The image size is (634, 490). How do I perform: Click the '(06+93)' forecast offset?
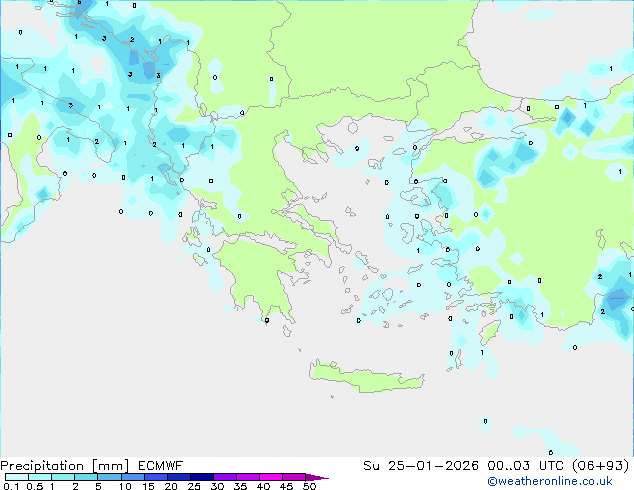click(600, 466)
